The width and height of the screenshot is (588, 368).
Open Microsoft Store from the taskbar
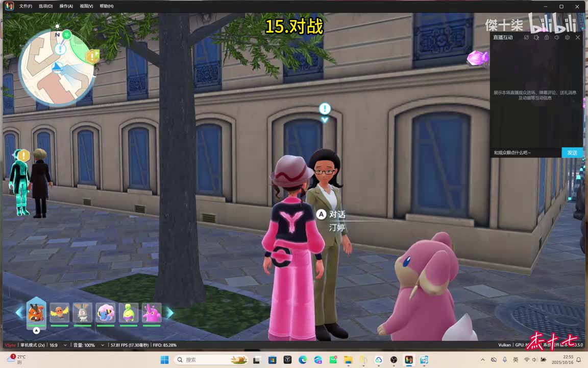272,360
